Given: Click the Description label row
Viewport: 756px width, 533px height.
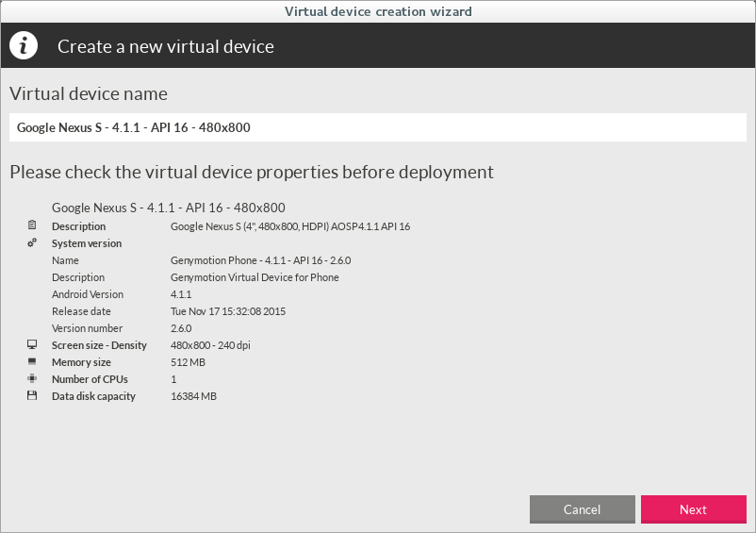Looking at the screenshot, I should click(x=78, y=226).
